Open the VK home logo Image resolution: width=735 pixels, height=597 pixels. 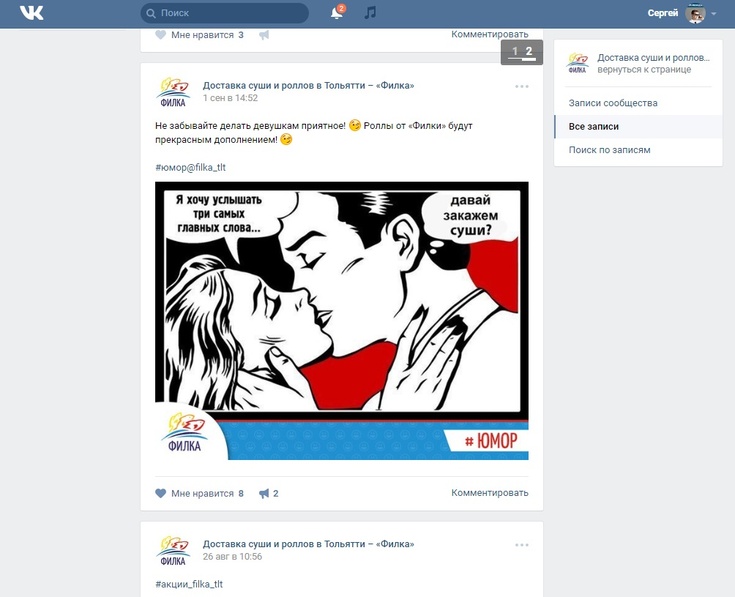[x=31, y=13]
